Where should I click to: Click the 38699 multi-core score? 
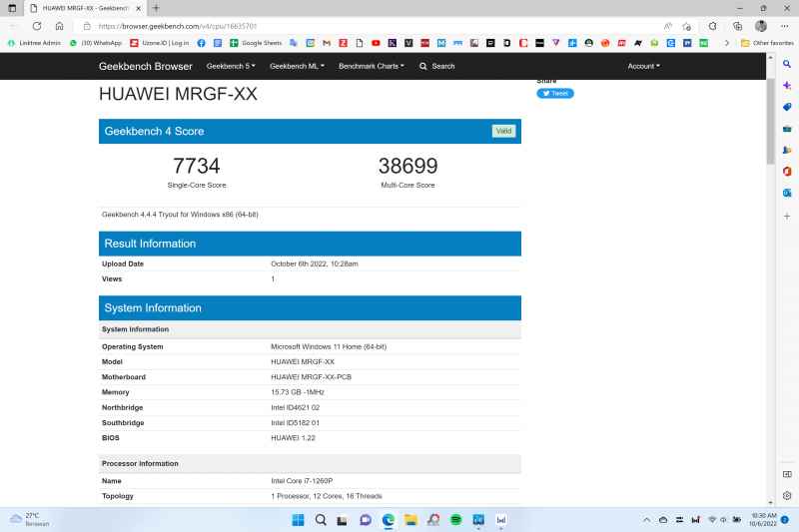click(407, 166)
